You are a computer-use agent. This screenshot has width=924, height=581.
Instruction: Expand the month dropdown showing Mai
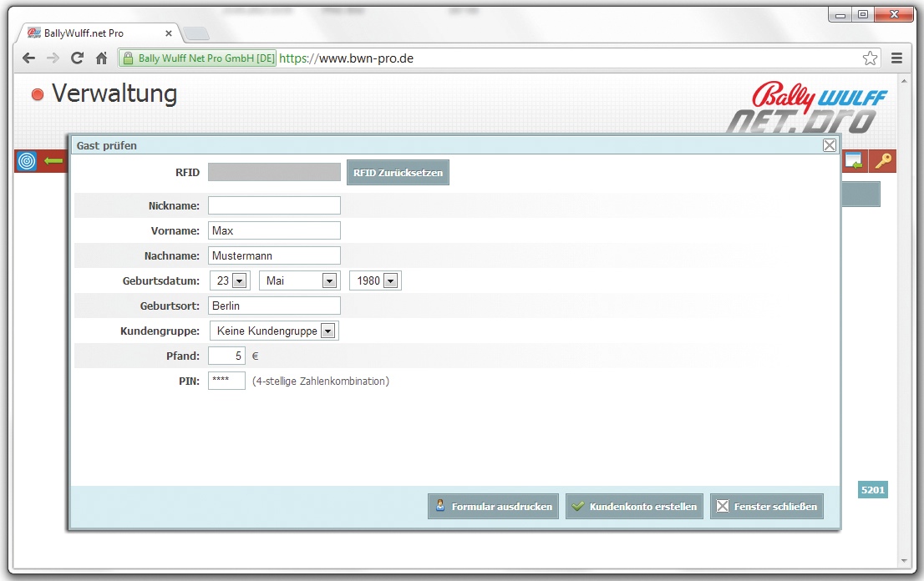(x=329, y=281)
